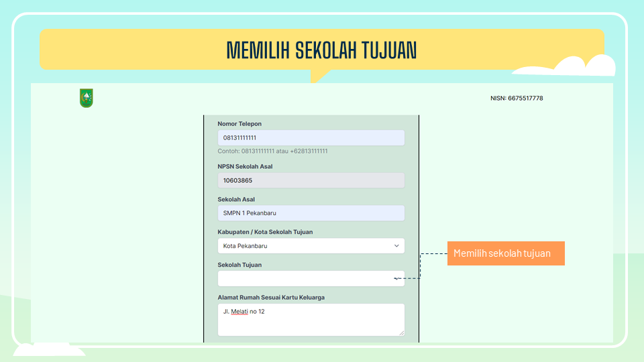The image size is (644, 362).
Task: Click the orange 'Memilih sekolah tujuan' callout
Action: point(505,253)
